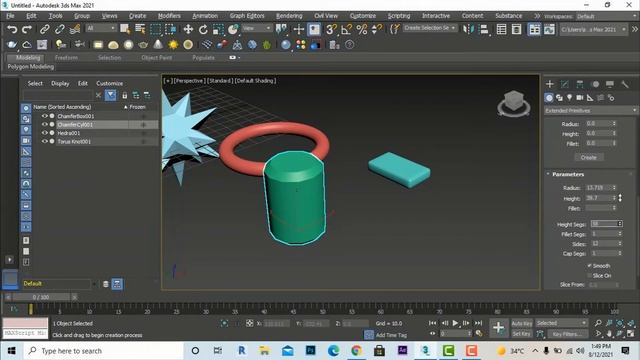The image size is (640, 360).
Task: Open the Modify tab in command panel
Action: point(565,84)
